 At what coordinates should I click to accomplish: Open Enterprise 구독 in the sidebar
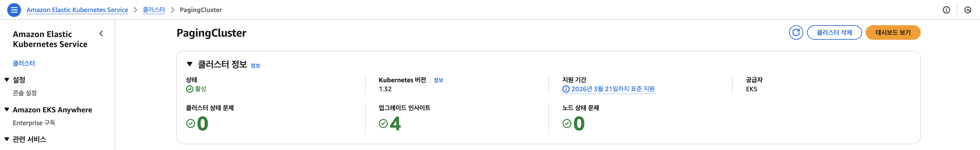pyautogui.click(x=34, y=123)
